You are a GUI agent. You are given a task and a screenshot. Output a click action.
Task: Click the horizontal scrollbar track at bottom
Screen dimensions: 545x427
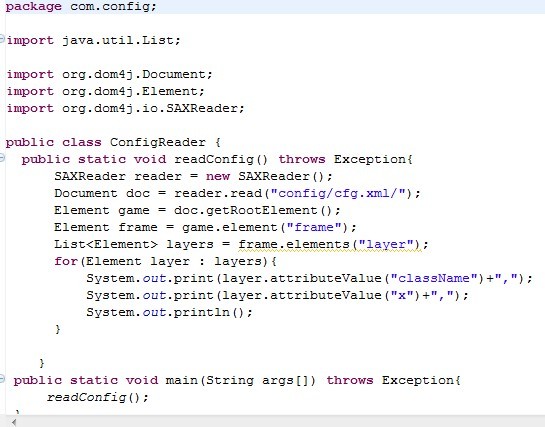(x=278, y=422)
